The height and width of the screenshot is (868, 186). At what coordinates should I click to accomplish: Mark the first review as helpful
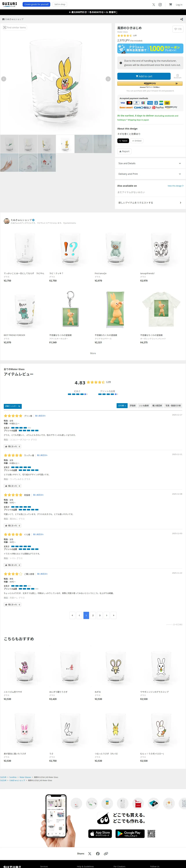tap(12, 446)
